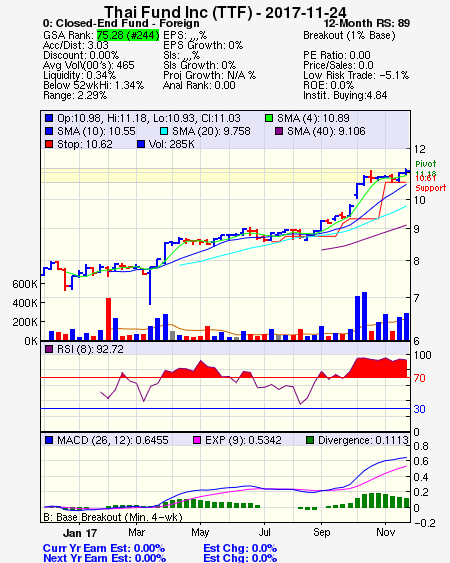The width and height of the screenshot is (450, 563).
Task: Click the Low Risk Trade: -5.1% text
Action: point(356,75)
